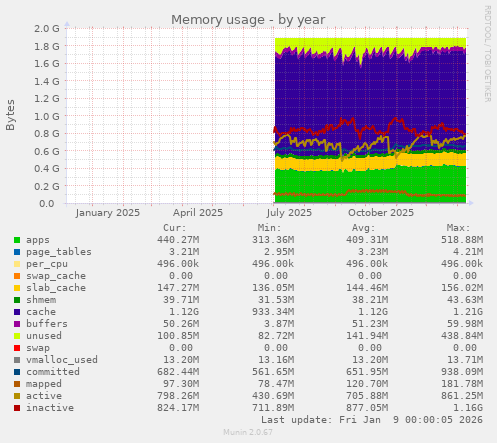Click the 'Memory usage - by year' title
The image size is (497, 443).
(x=248, y=20)
